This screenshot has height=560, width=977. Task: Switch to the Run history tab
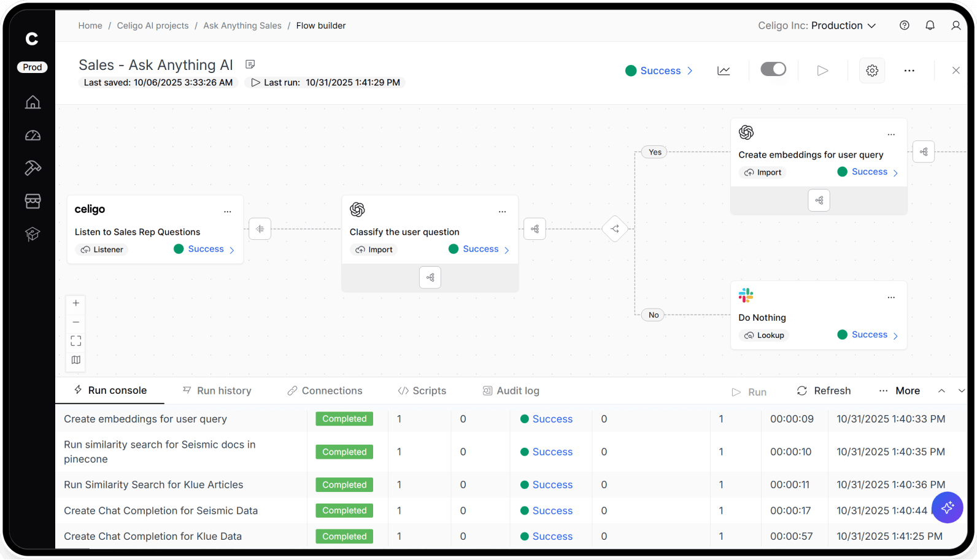pos(217,391)
